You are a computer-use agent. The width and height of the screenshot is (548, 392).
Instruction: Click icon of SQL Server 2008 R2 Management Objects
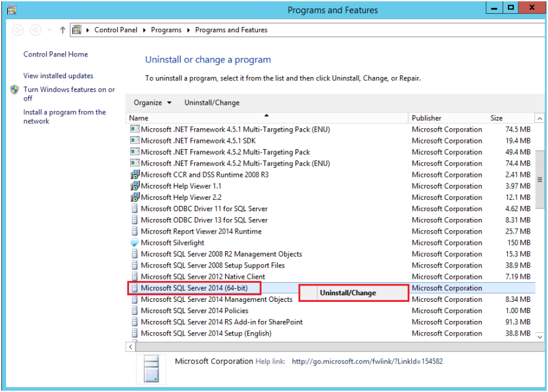tap(135, 254)
